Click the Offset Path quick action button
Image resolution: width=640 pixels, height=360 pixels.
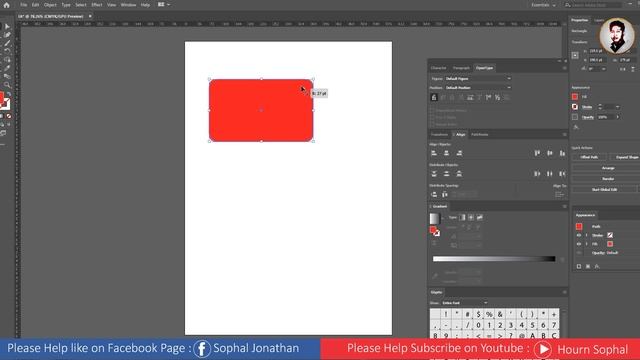pos(589,157)
